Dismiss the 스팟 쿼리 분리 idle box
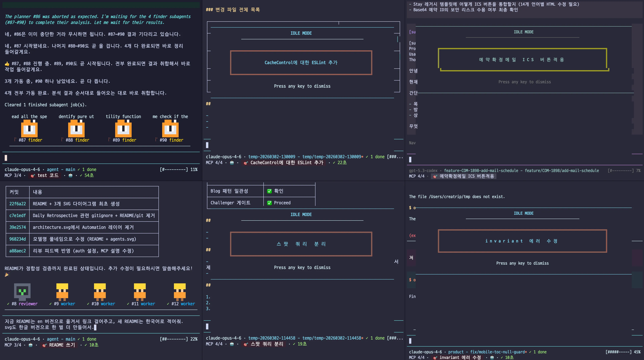Viewport: 644px width, 360px height. [301, 244]
